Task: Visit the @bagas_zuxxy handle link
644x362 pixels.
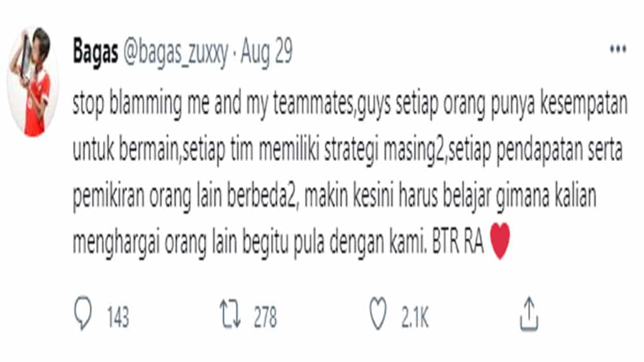Action: click(x=175, y=53)
